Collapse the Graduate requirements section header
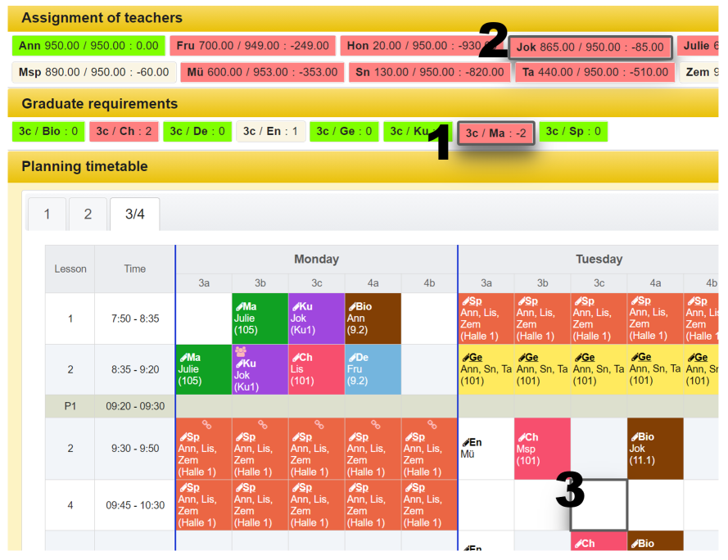 [99, 104]
